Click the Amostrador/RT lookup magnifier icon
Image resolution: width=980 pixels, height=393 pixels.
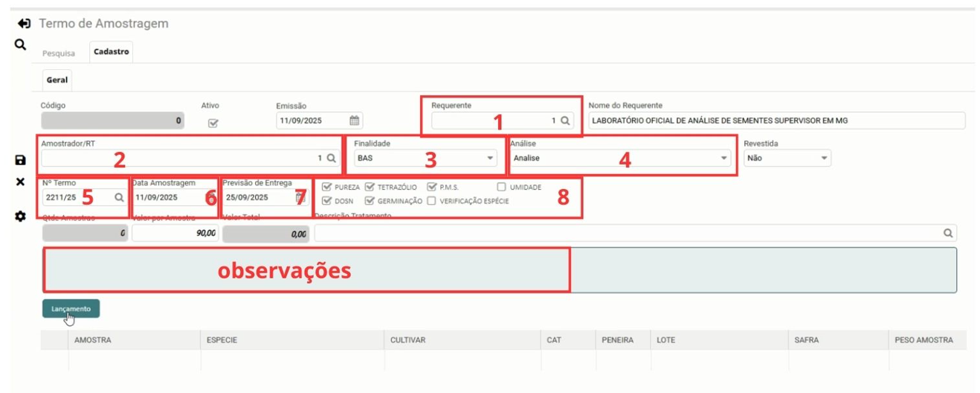click(x=332, y=158)
